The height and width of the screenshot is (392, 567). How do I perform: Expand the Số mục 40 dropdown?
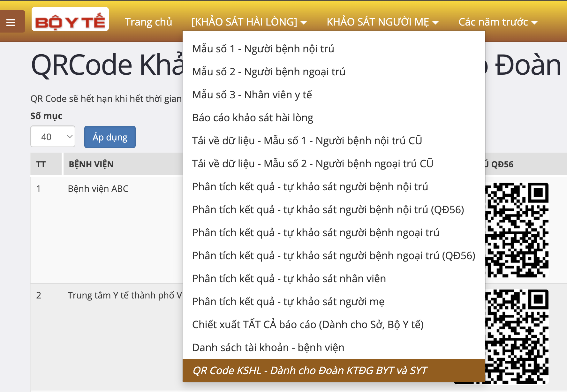[x=53, y=137]
